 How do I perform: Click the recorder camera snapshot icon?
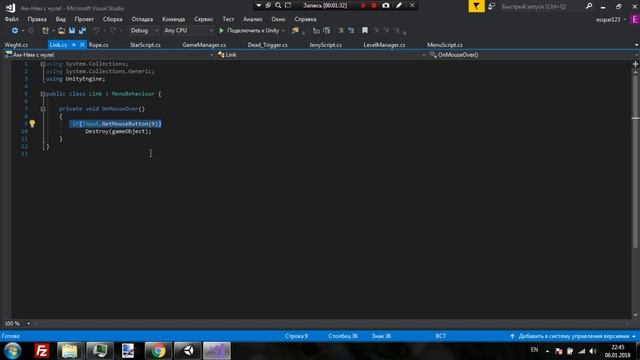click(386, 5)
